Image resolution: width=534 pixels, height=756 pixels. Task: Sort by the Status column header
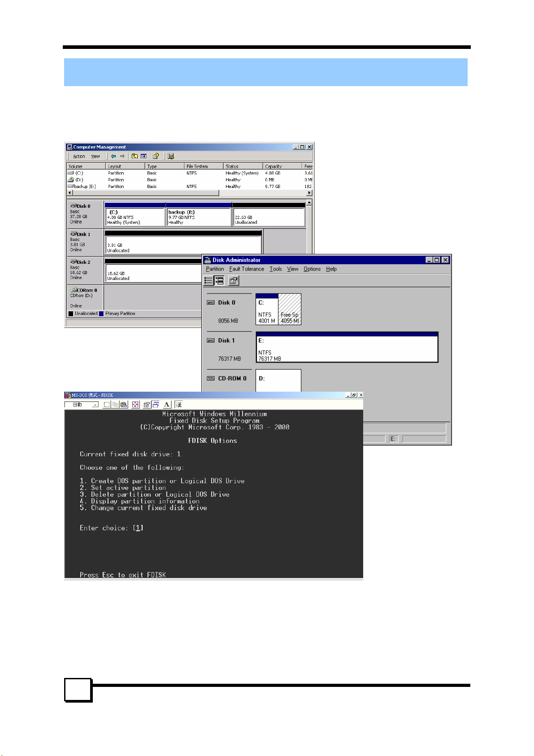click(x=243, y=166)
